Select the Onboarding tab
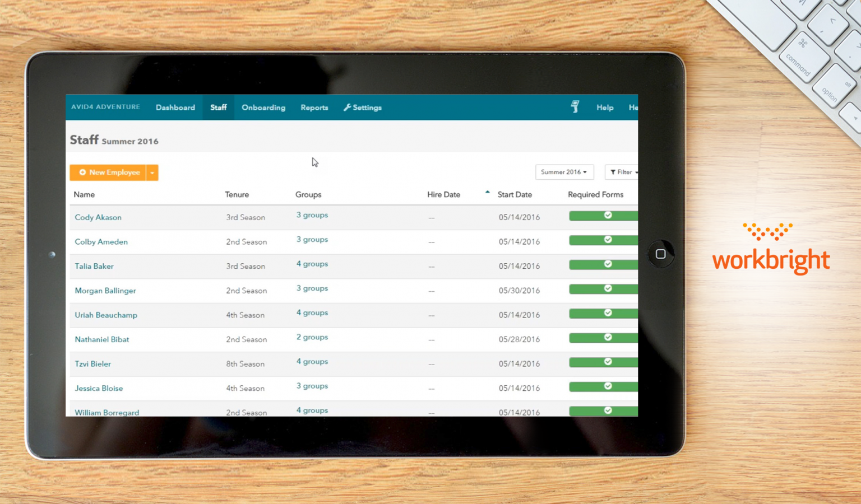 263,107
